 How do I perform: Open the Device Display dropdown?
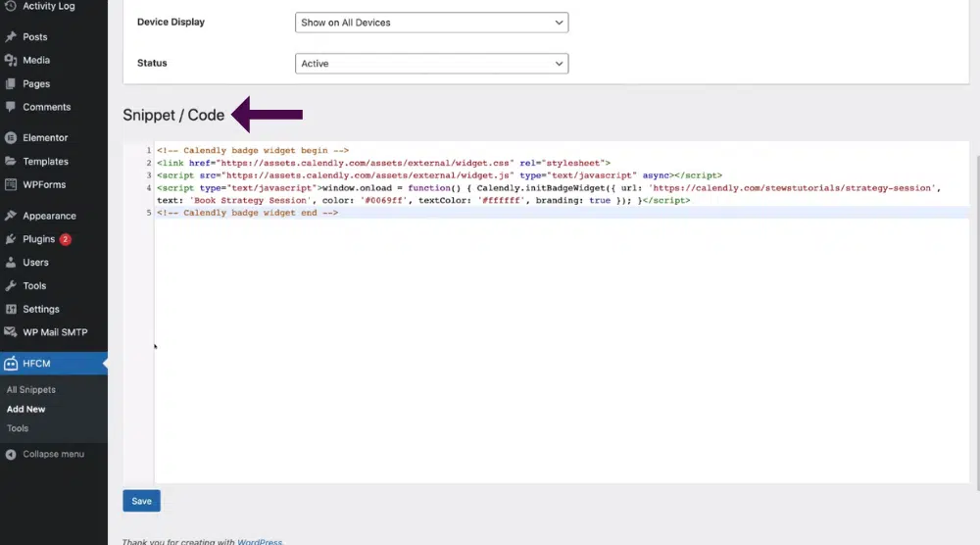431,23
